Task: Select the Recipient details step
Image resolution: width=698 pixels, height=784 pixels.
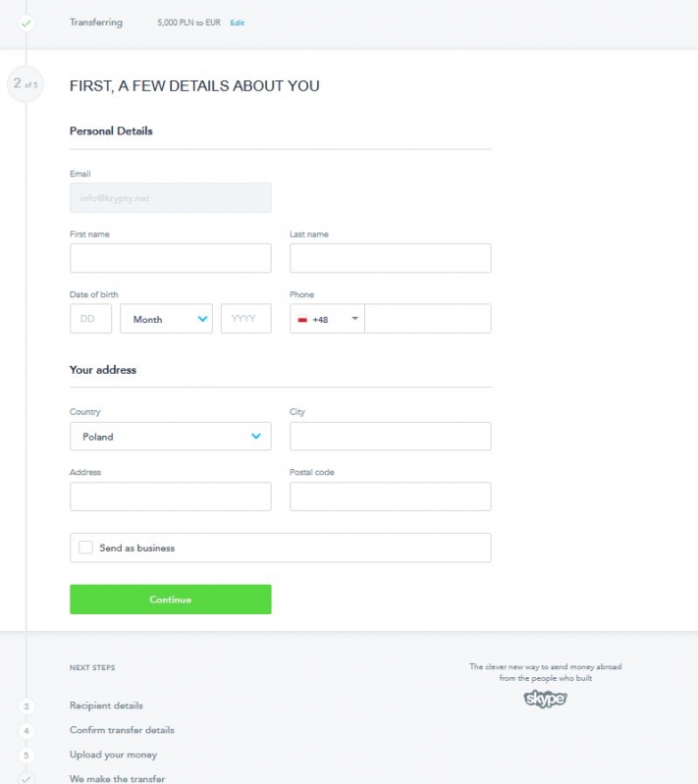Action: (x=106, y=706)
